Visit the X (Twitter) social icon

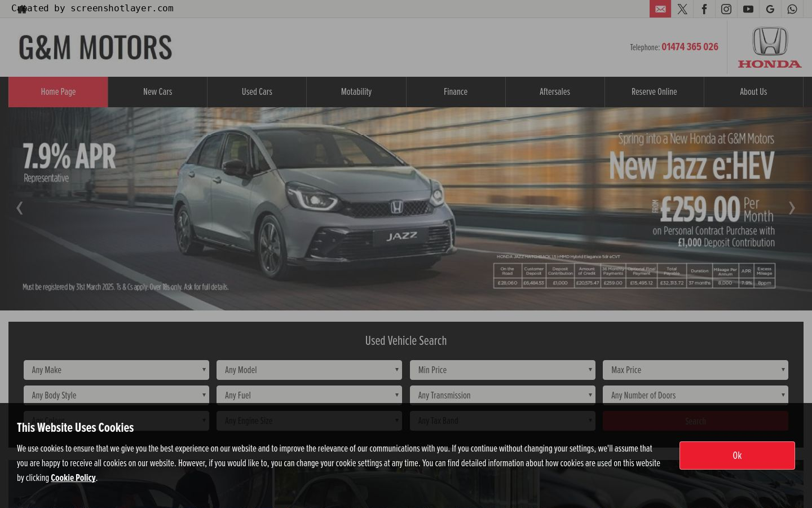682,9
